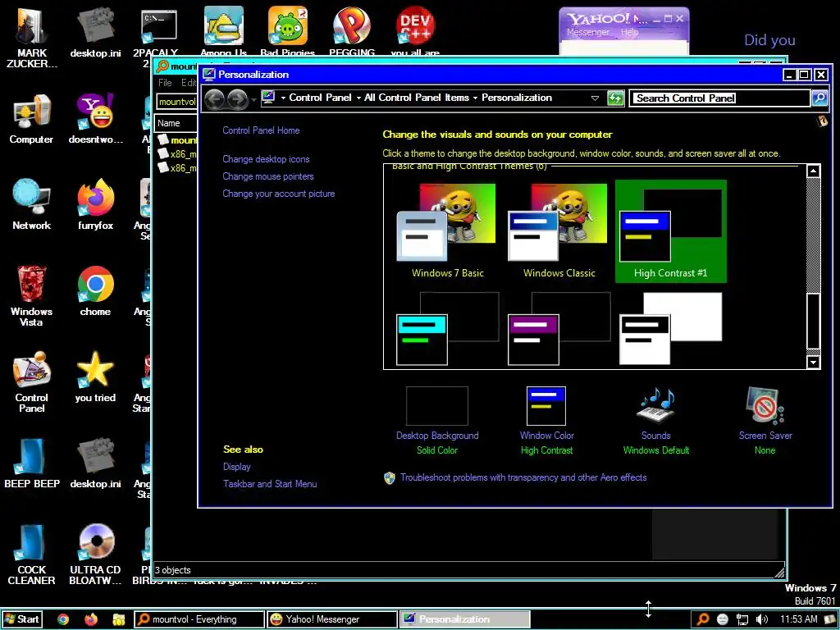Viewport: 840px width, 630px height.
Task: Select the ULTRA CD BLOATW... disc icon
Action: pyautogui.click(x=95, y=554)
